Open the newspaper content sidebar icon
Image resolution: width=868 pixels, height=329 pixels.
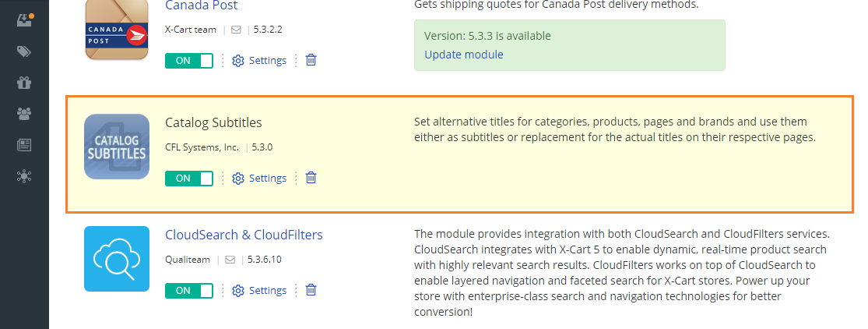[x=24, y=145]
